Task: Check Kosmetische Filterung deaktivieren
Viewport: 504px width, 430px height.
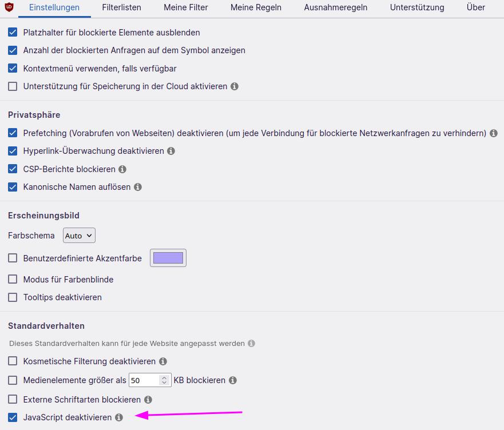Action: (13, 361)
